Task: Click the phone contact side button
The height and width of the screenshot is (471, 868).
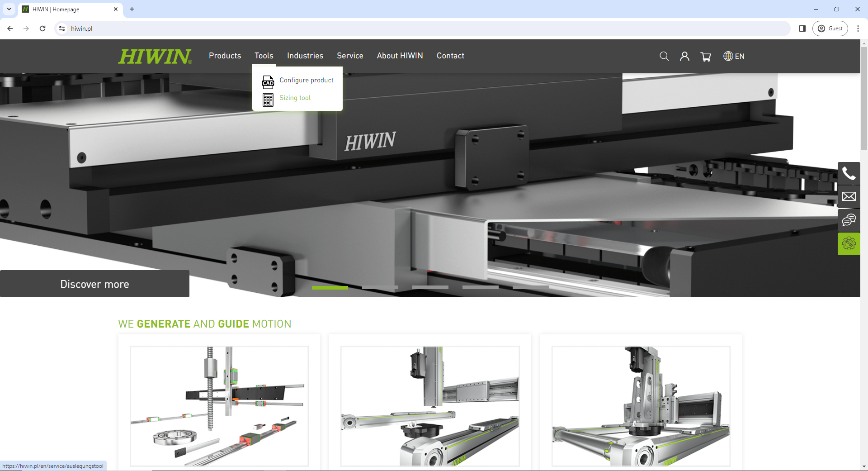Action: (x=849, y=173)
